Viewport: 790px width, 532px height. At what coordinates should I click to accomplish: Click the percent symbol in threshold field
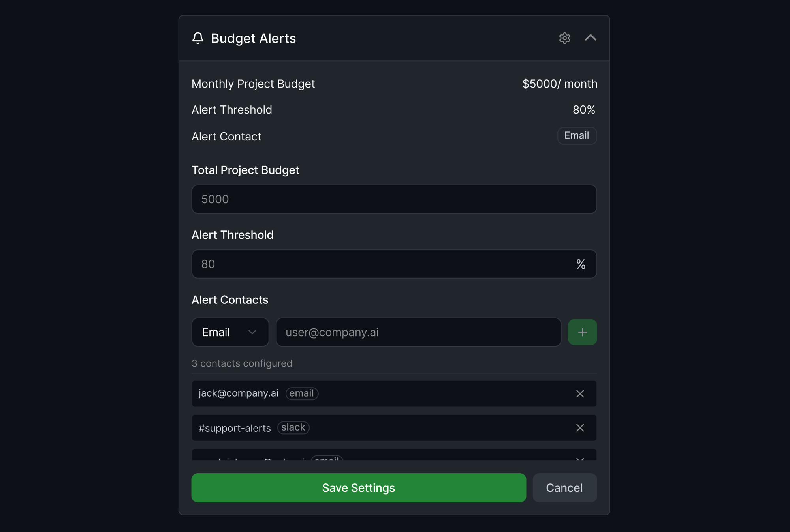coord(580,264)
